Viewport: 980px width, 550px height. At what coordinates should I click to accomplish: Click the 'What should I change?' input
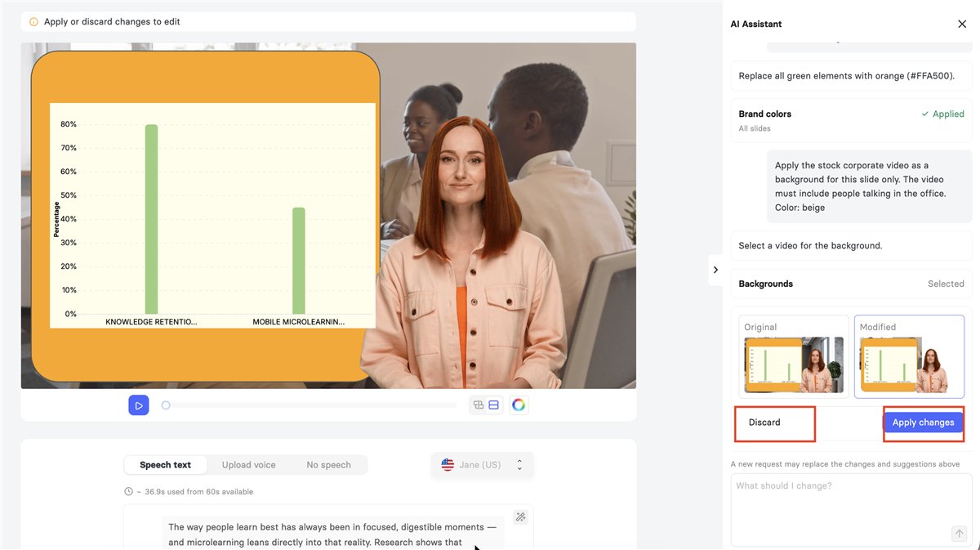click(x=851, y=508)
